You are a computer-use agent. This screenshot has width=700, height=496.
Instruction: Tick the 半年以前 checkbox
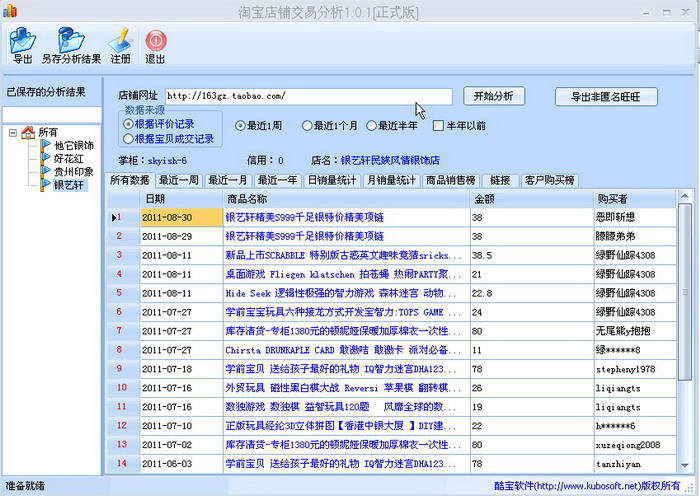[438, 126]
